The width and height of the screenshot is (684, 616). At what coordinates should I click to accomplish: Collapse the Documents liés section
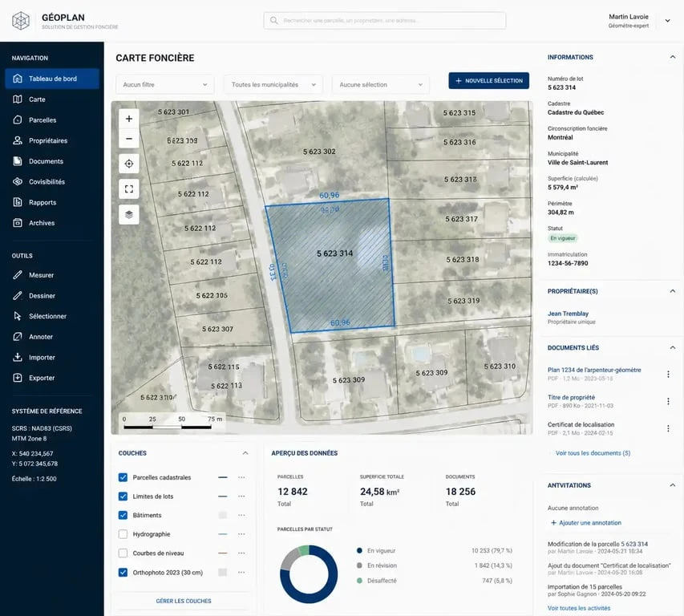[672, 347]
